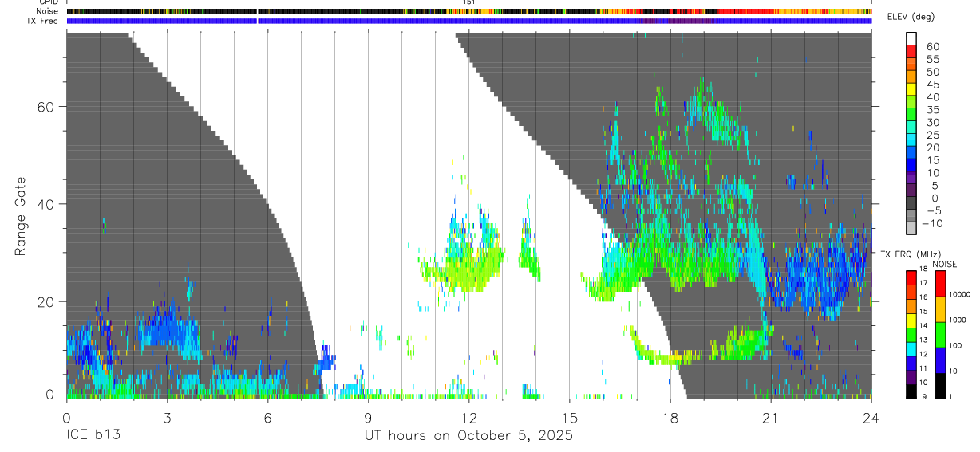Screen dimensions: 980x452
Task: Click x-axis tick label '24'
Action: point(871,417)
